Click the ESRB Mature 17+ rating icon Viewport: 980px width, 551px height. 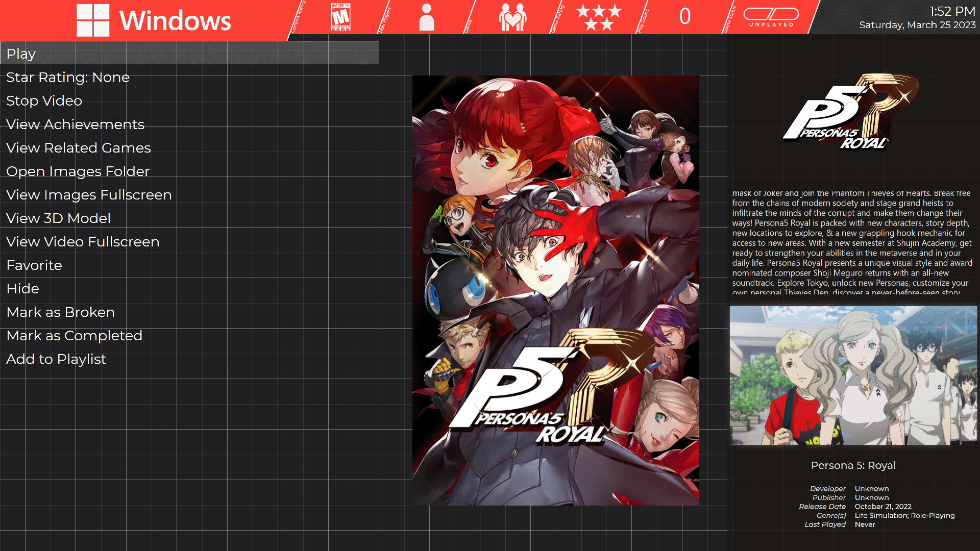(340, 17)
